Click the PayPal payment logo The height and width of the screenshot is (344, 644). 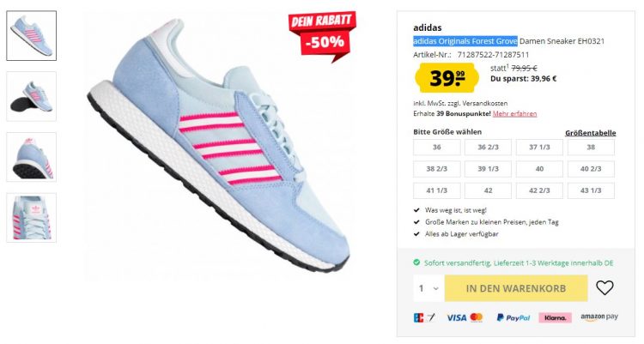point(513,317)
